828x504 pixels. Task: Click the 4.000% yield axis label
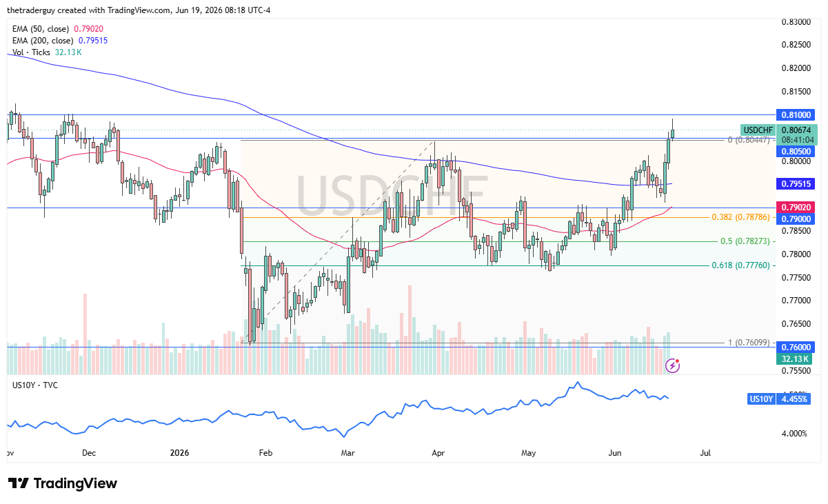(x=794, y=433)
